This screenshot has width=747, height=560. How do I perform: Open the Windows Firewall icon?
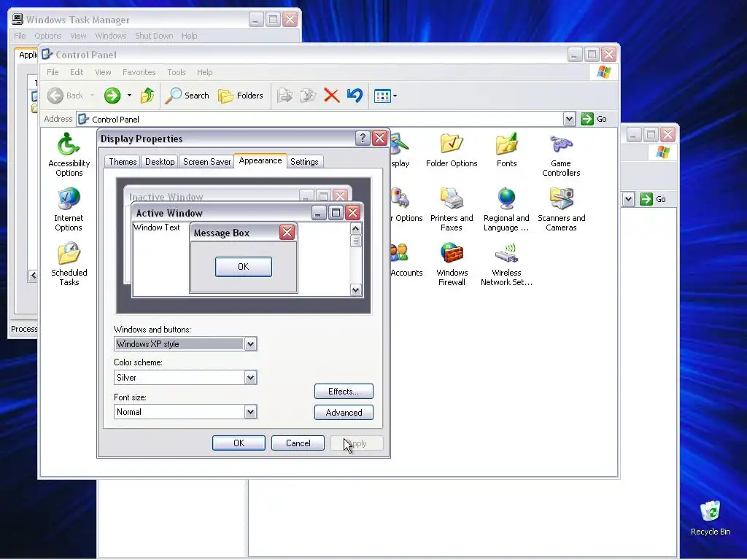pos(452,264)
